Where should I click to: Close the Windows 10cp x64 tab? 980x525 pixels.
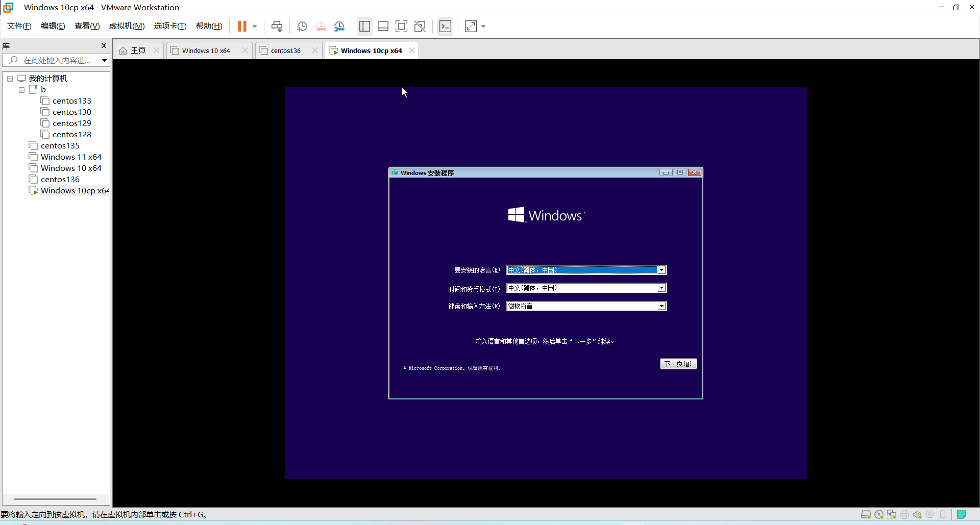click(x=411, y=51)
